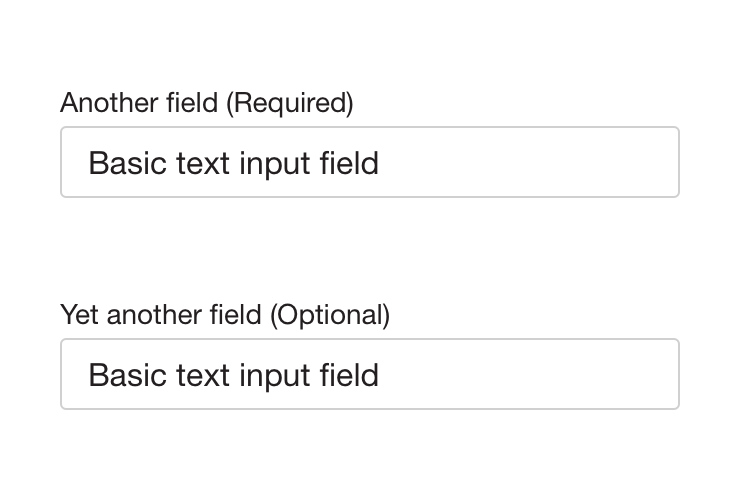This screenshot has width=740, height=496.
Task: Select the second "Basic text input field" box
Action: pos(369,374)
